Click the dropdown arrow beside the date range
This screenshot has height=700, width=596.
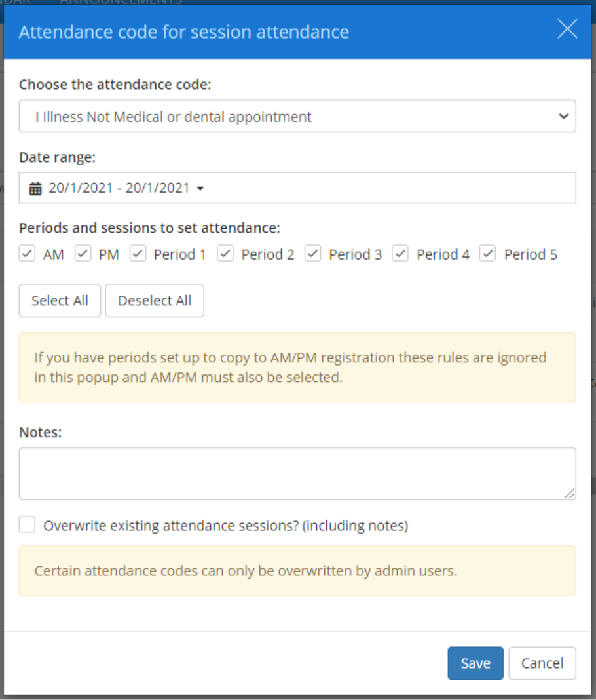point(200,188)
